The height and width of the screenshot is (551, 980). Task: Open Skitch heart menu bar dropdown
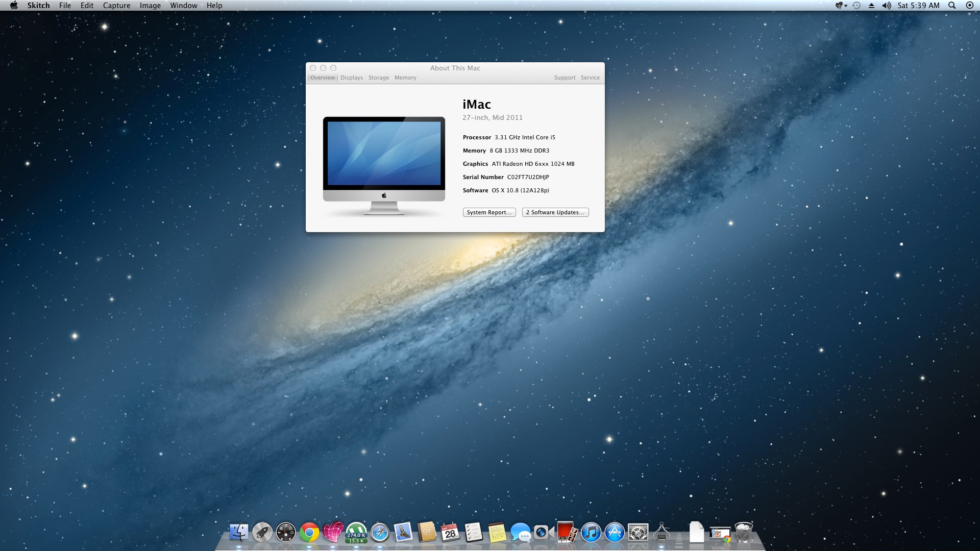click(x=841, y=6)
